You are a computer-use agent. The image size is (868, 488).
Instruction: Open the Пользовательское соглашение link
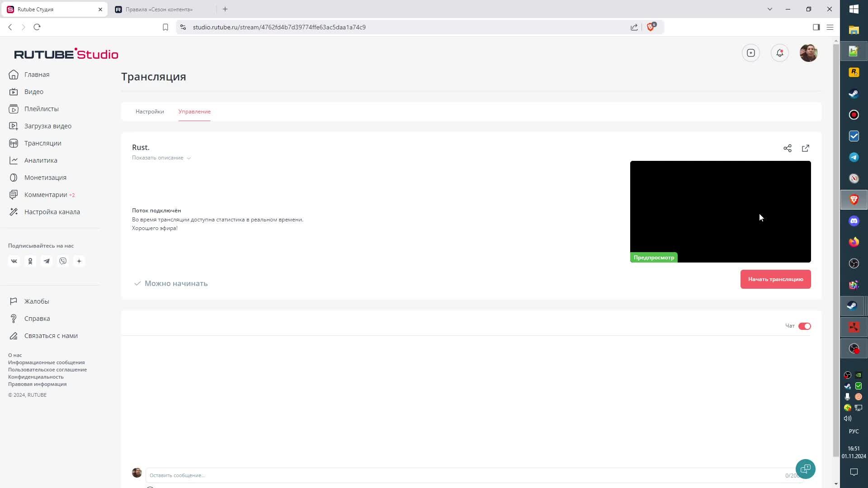pos(47,370)
